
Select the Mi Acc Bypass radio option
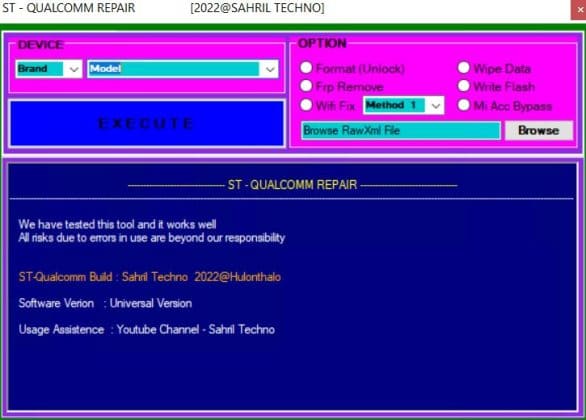(464, 105)
